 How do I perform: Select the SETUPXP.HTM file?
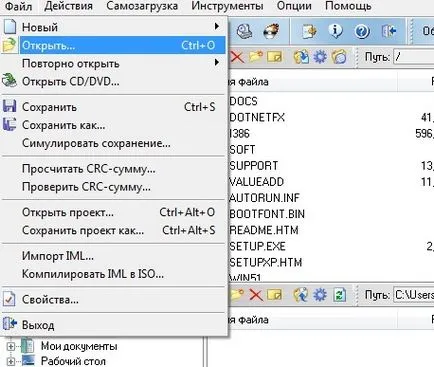pyautogui.click(x=266, y=262)
